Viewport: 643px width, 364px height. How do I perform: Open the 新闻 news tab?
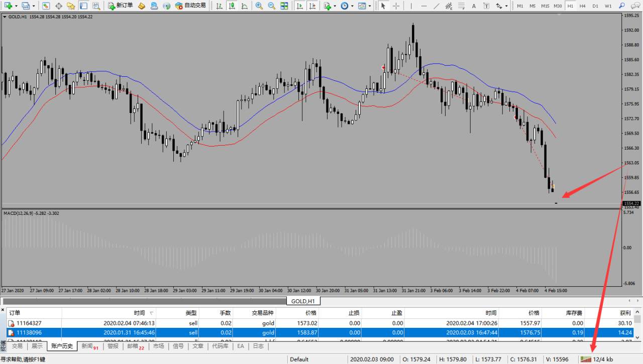tap(89, 346)
